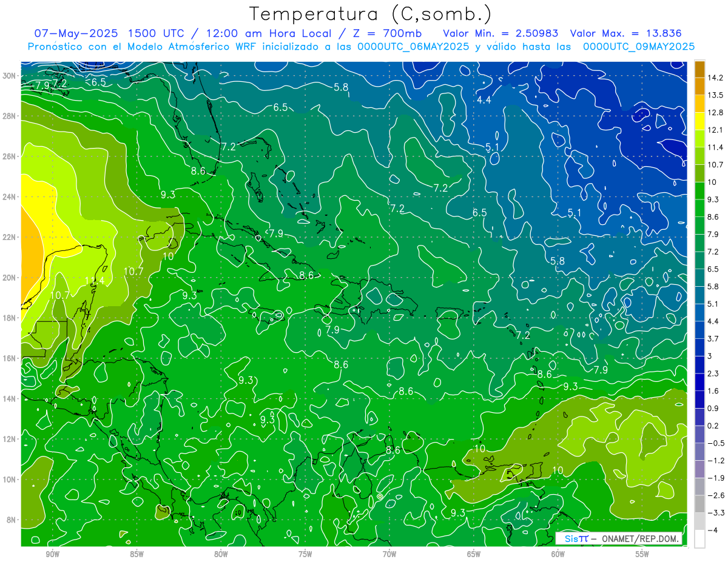Viewport: 728px width, 562px height.
Task: Click the -0.5 value on the color scale
Action: tap(716, 443)
